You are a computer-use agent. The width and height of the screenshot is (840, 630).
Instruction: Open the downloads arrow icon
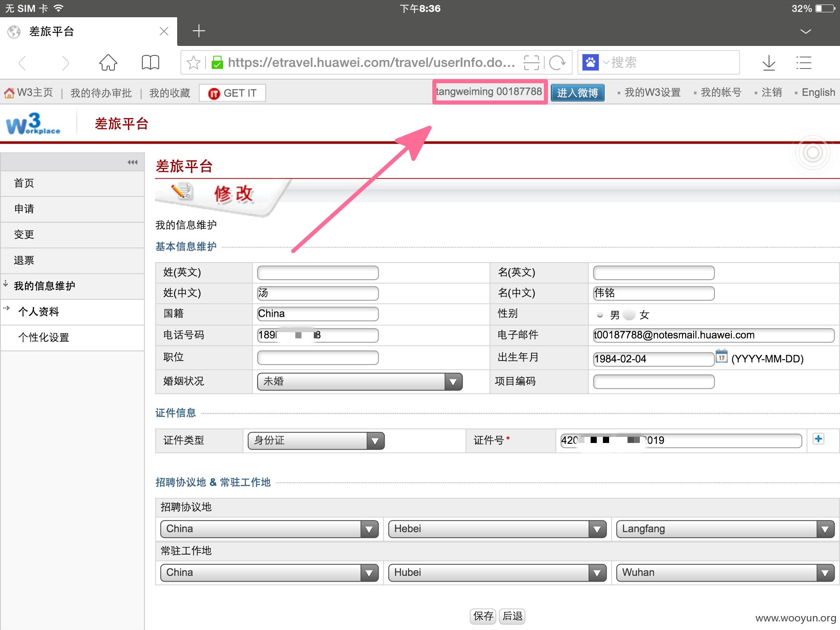[769, 63]
